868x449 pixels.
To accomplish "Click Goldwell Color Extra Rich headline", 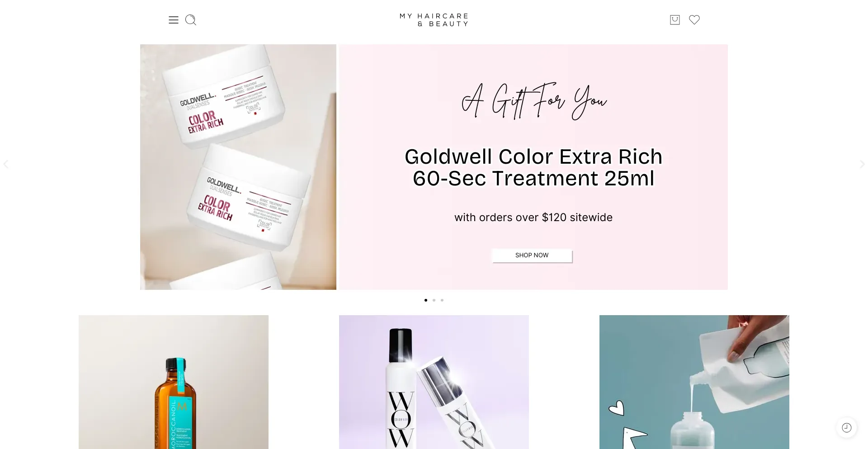I will 533,167.
